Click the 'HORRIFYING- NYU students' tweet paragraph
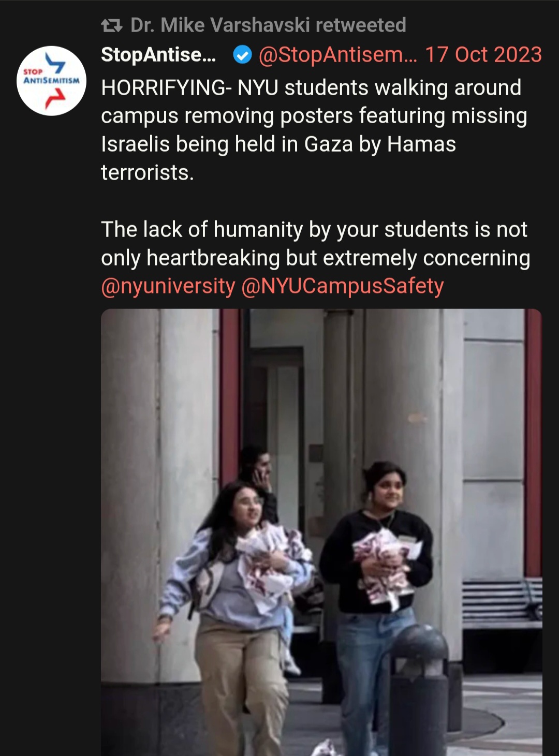Viewport: 559px width, 756px height. point(314,130)
